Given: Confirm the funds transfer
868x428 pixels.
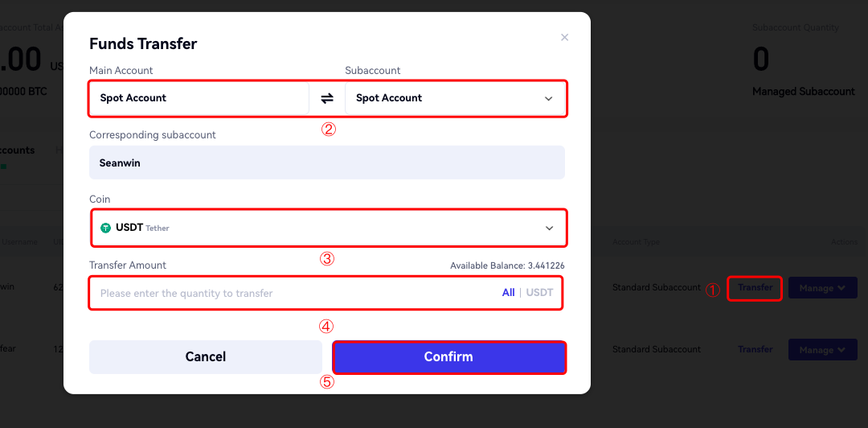Looking at the screenshot, I should click(x=448, y=357).
